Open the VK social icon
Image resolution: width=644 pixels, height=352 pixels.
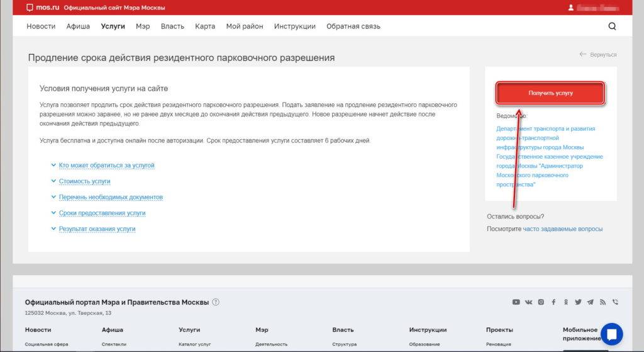tap(528, 302)
